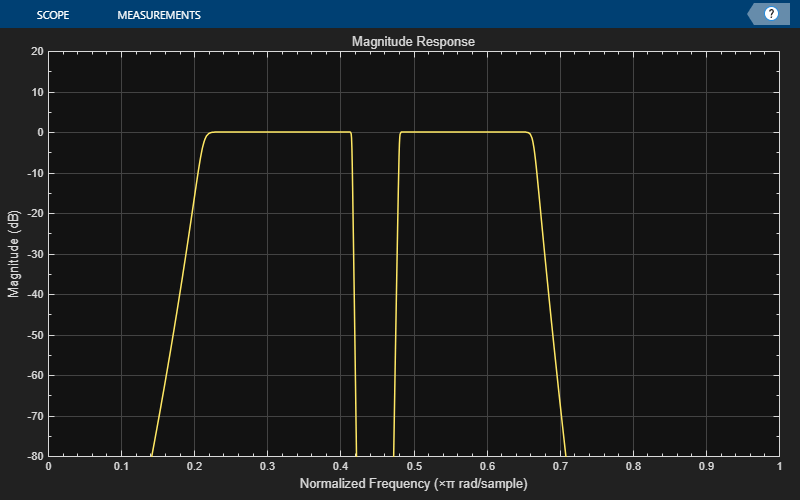
Task: Click the notch gap between the two passbands
Action: coord(376,300)
